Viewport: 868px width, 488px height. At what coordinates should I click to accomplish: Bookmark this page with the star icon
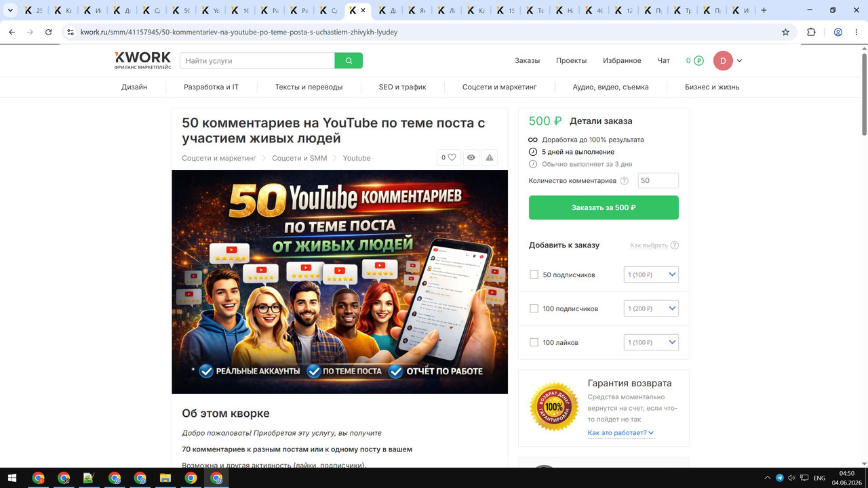[785, 32]
